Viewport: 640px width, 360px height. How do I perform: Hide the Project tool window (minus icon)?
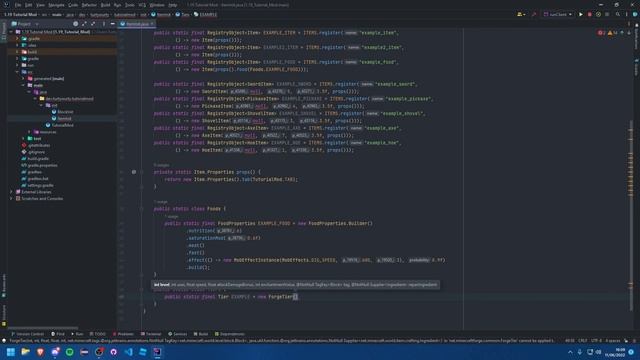(x=113, y=24)
